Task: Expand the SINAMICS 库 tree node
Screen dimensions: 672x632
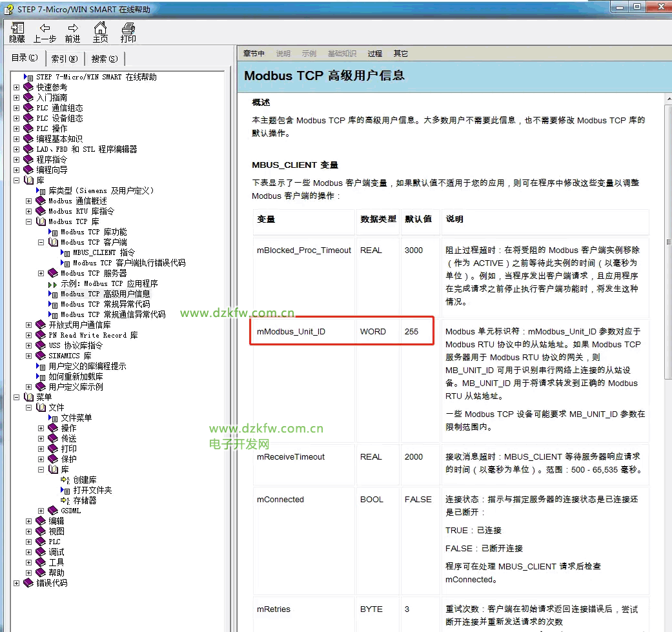Action: pos(29,356)
